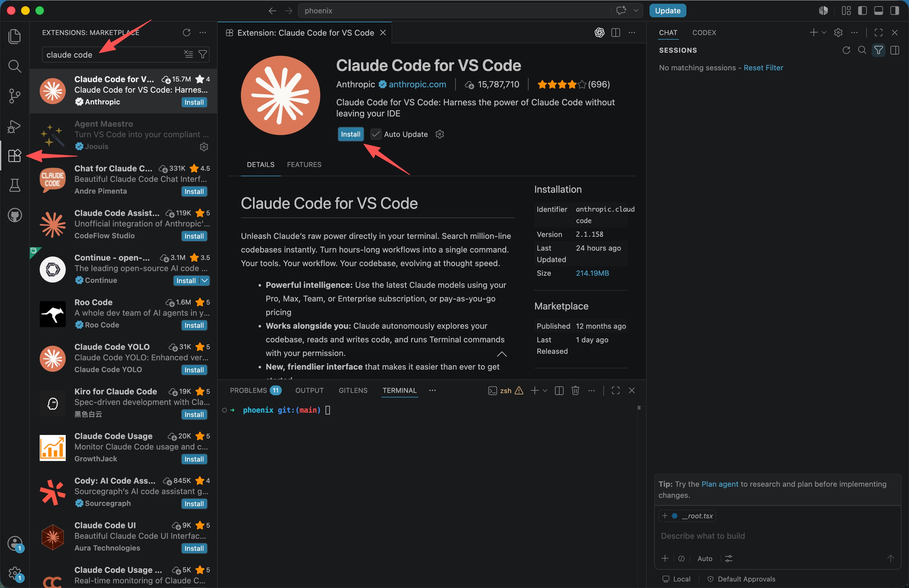909x588 pixels.
Task: Open Continue install options dropdown
Action: [205, 280]
